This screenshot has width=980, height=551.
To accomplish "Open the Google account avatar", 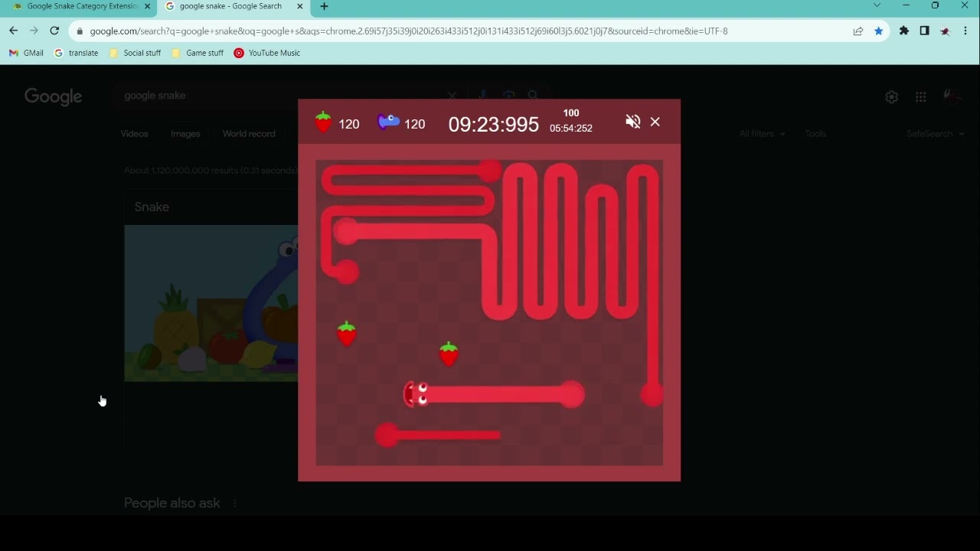I will (x=952, y=96).
